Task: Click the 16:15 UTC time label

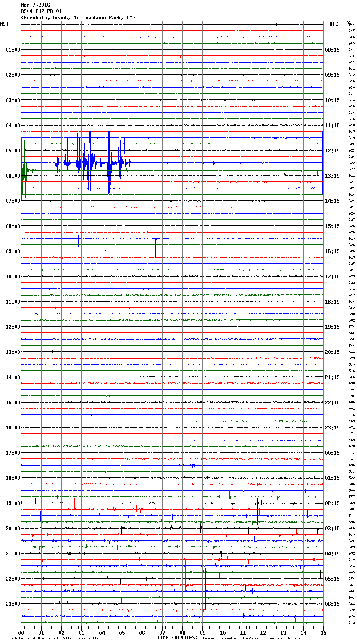Action: click(x=332, y=251)
